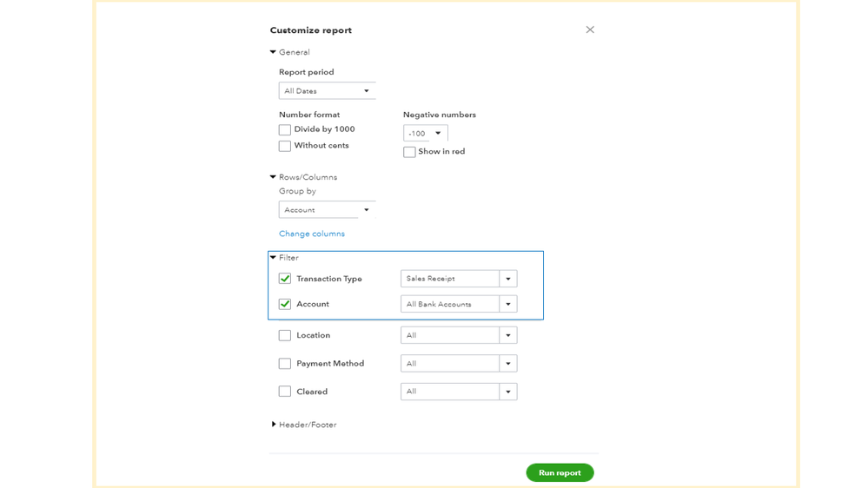This screenshot has width=868, height=488.
Task: Open the Cleared filter dropdown arrow
Action: click(508, 392)
